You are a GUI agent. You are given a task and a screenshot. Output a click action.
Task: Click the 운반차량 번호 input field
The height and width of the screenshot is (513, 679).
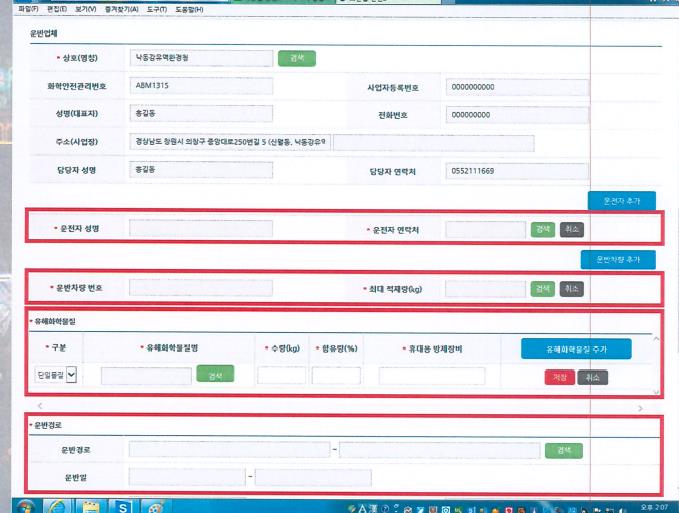[x=201, y=288]
